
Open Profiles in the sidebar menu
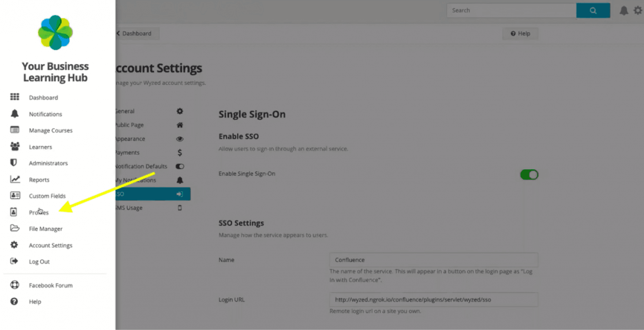point(38,212)
